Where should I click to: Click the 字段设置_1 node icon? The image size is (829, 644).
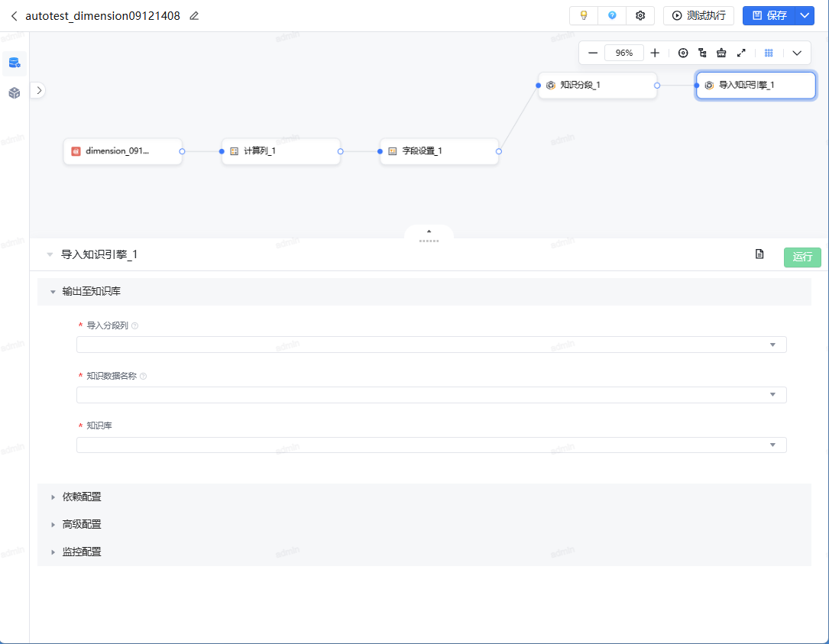pos(392,151)
